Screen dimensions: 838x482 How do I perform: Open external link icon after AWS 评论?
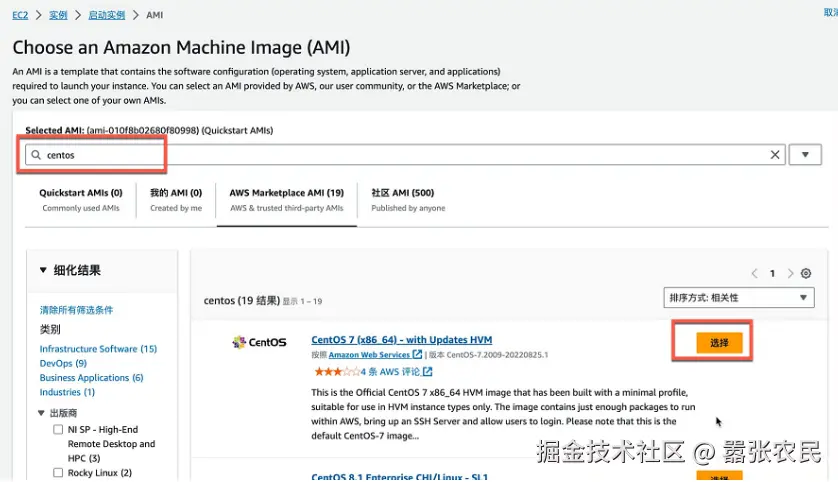pyautogui.click(x=428, y=371)
